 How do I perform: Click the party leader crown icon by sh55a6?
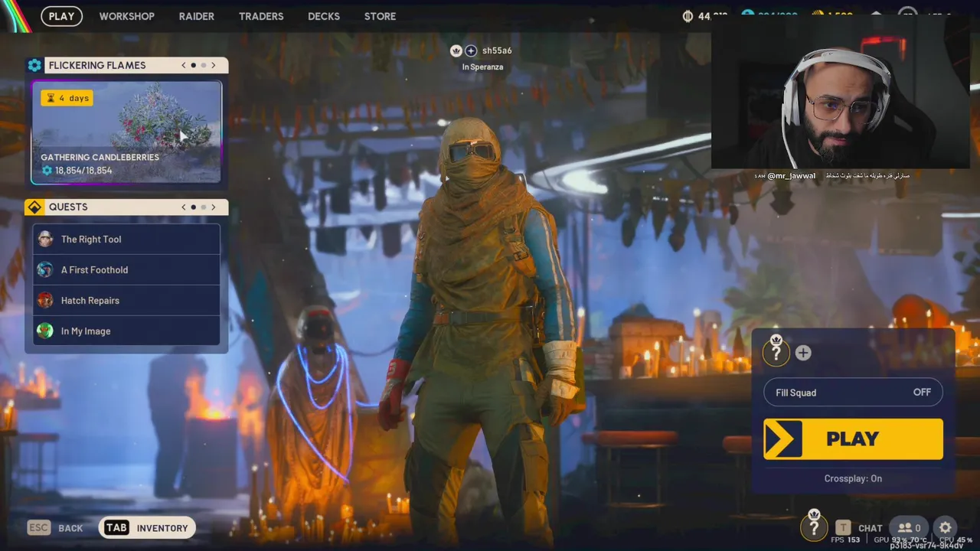(x=456, y=51)
